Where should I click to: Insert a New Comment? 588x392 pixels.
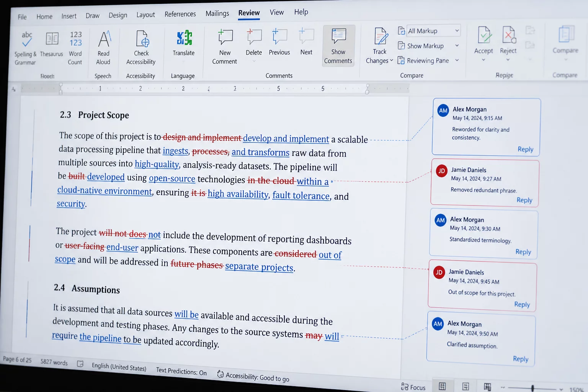tap(225, 46)
